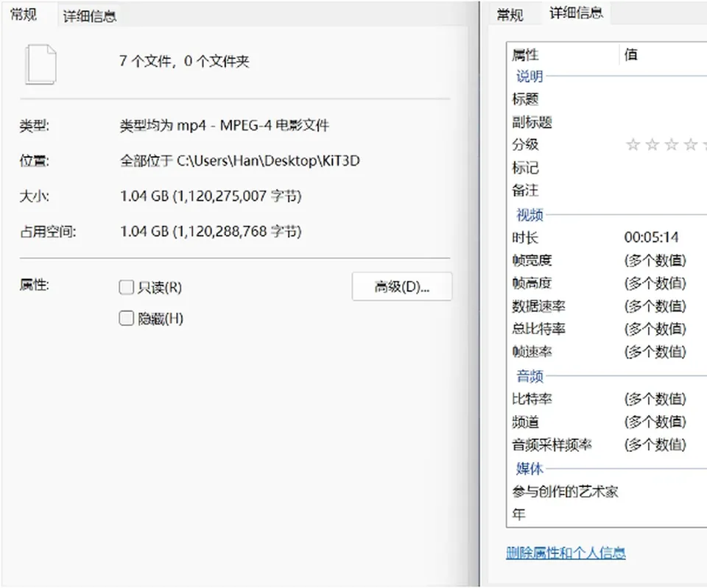Click the 说明 group heading
The width and height of the screenshot is (707, 588).
530,77
